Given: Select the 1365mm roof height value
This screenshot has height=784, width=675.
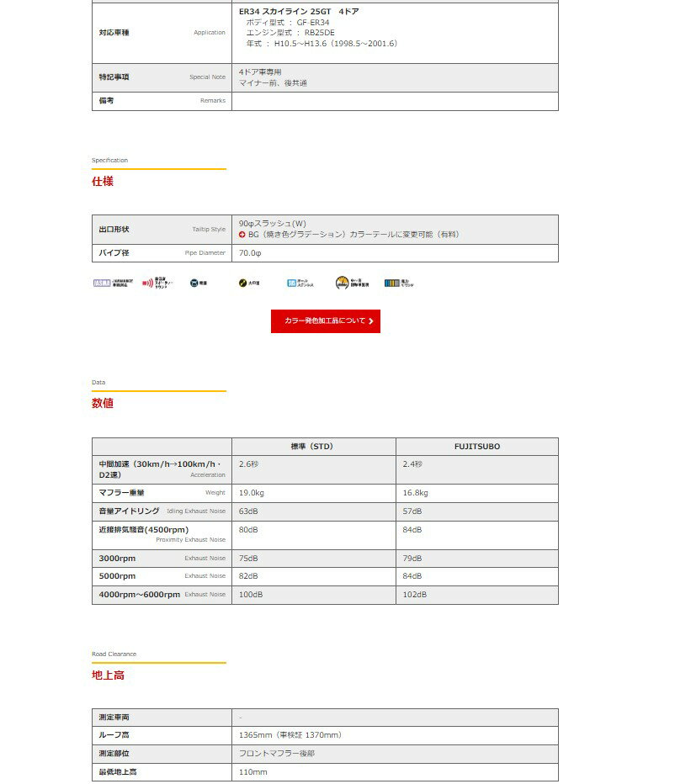Looking at the screenshot, I should [290, 735].
